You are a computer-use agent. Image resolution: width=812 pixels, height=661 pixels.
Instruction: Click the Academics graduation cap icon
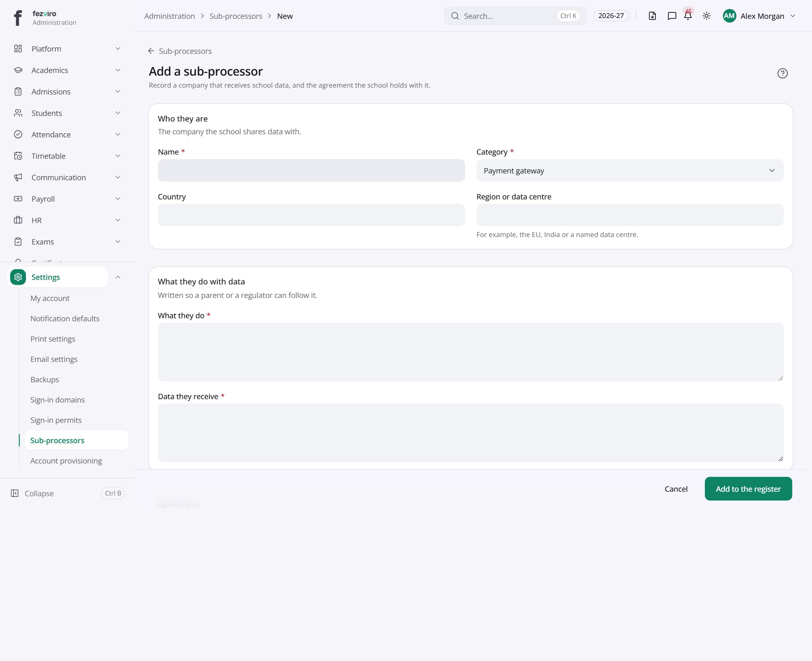click(x=18, y=70)
